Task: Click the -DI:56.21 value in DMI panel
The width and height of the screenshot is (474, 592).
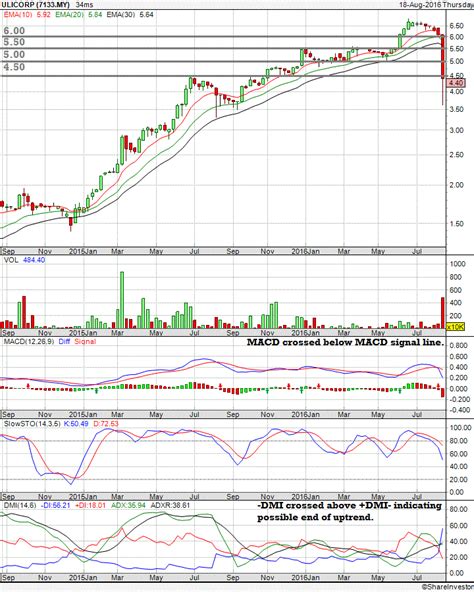Action: pyautogui.click(x=55, y=505)
